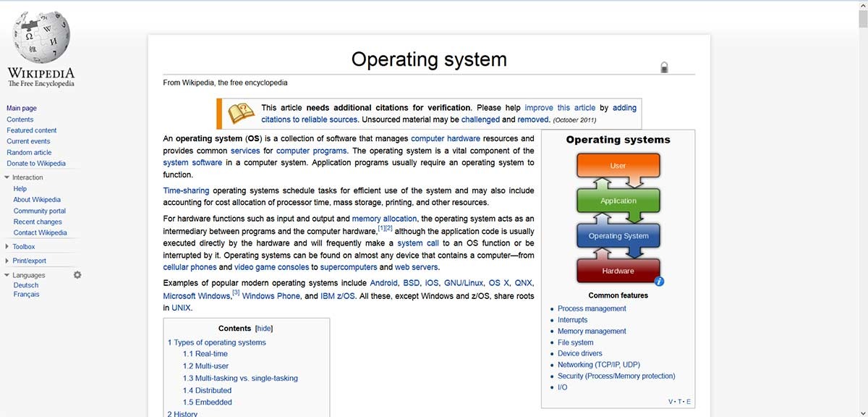Viewport: 868px width, 417px height.
Task: Open the 'Android' link
Action: click(383, 283)
